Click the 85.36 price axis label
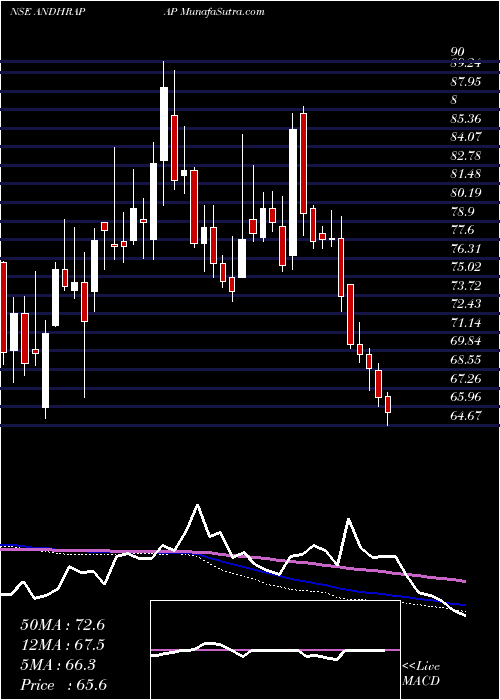500x700 pixels. [x=466, y=119]
